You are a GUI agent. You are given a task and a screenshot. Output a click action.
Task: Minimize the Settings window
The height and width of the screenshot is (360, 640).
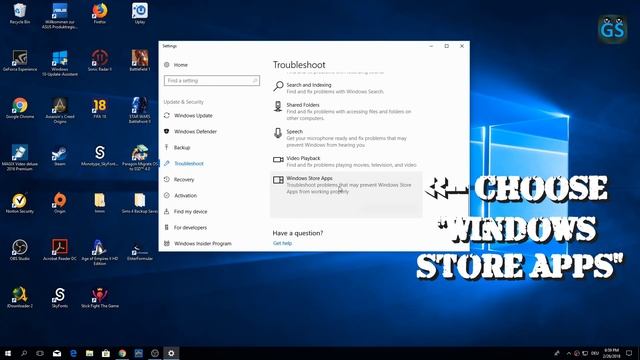(x=431, y=46)
